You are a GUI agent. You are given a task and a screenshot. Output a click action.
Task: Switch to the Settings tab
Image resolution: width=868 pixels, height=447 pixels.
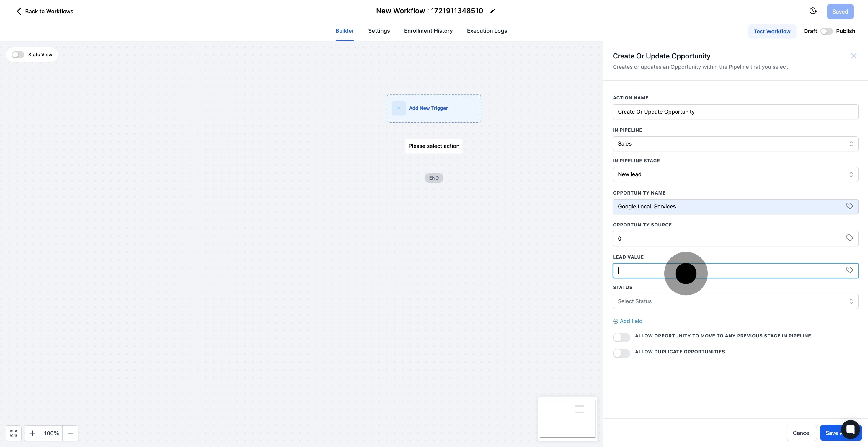point(379,31)
